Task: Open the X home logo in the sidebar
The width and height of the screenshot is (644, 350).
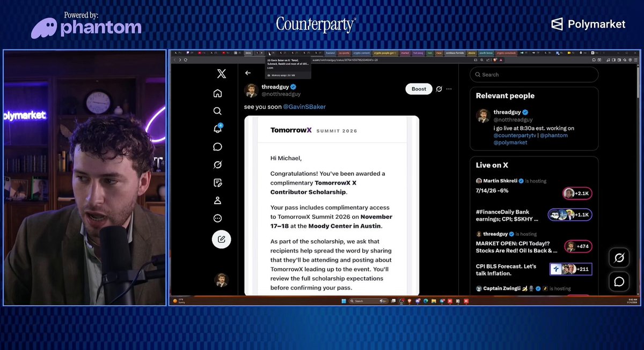Action: (x=221, y=74)
